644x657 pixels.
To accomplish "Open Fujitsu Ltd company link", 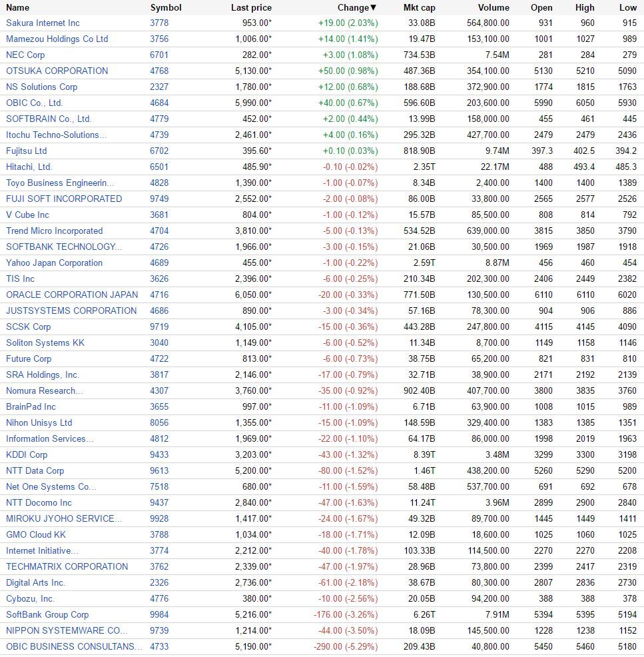I will tap(27, 151).
